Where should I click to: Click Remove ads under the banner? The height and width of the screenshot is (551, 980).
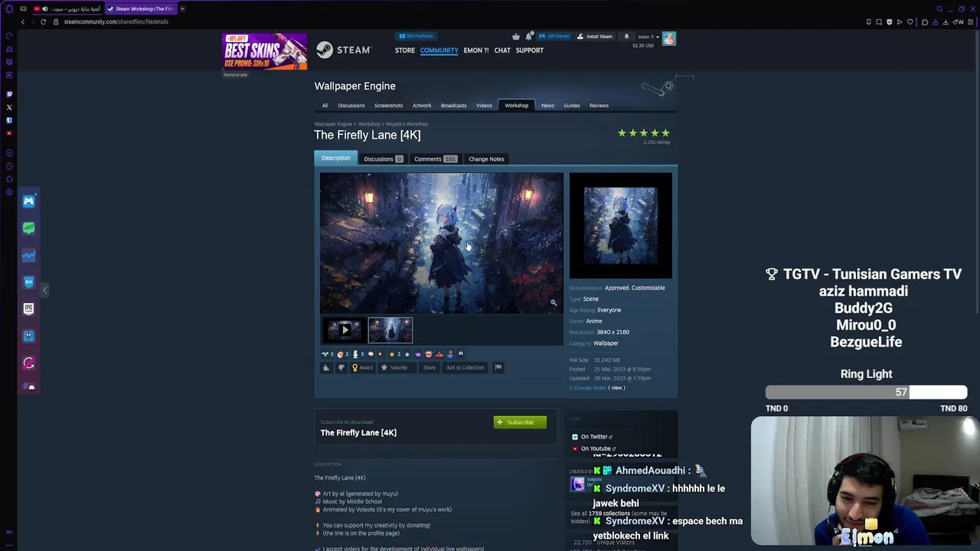235,75
